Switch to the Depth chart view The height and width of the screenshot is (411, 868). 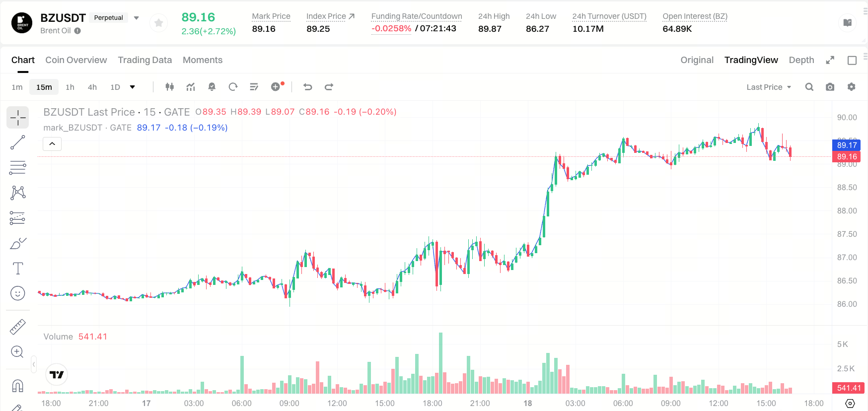pyautogui.click(x=801, y=60)
